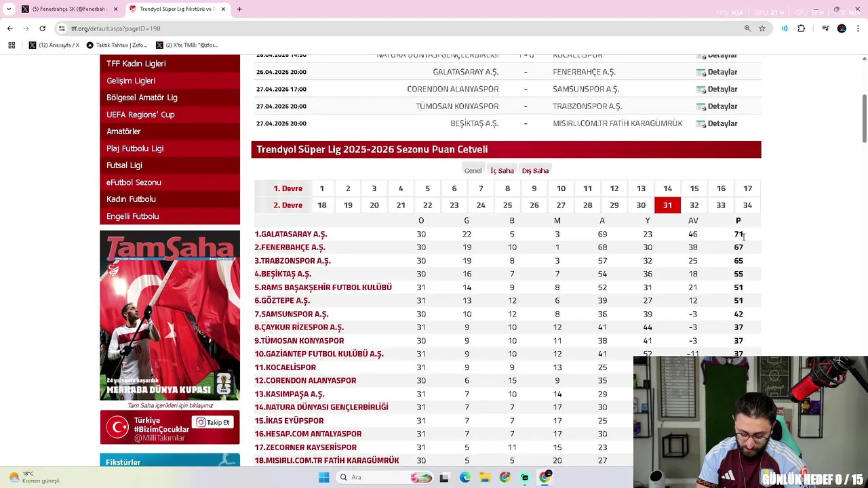Image resolution: width=868 pixels, height=488 pixels.
Task: Open the weather widget on taskbar
Action: [34, 477]
